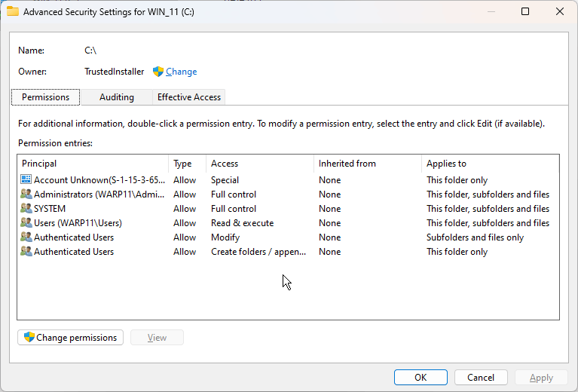Click Full control in the SYSTEM row
This screenshot has width=578, height=392.
(x=234, y=209)
